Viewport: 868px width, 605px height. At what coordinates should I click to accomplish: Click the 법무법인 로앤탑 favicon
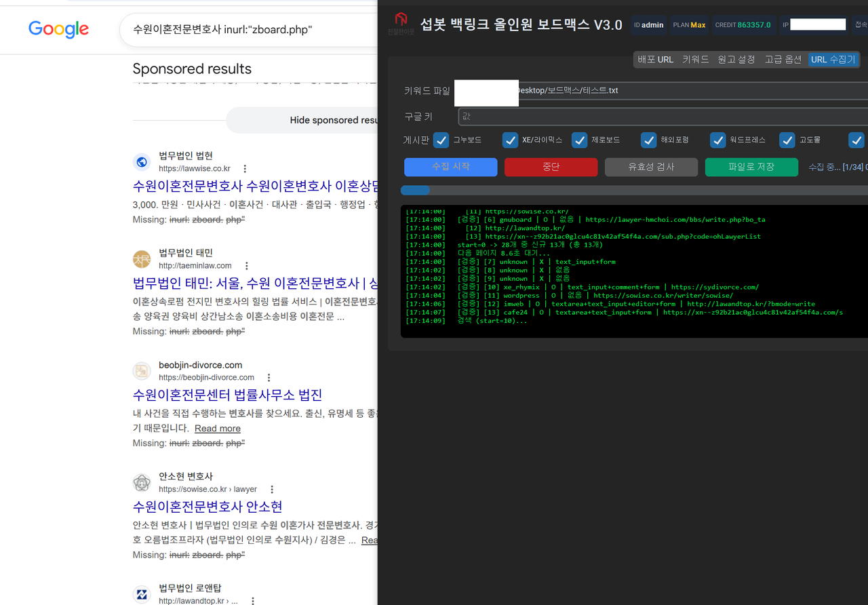tap(142, 594)
